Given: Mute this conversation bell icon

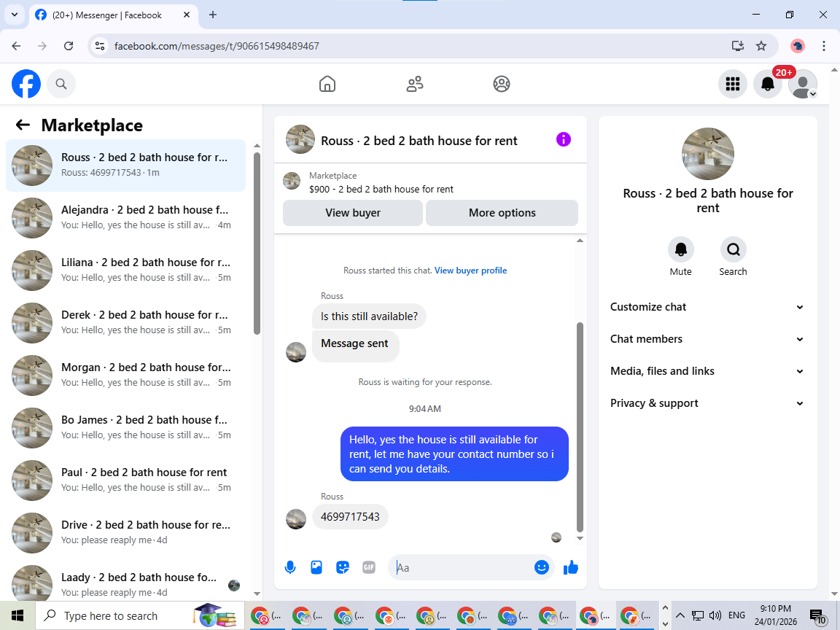Looking at the screenshot, I should click(681, 249).
